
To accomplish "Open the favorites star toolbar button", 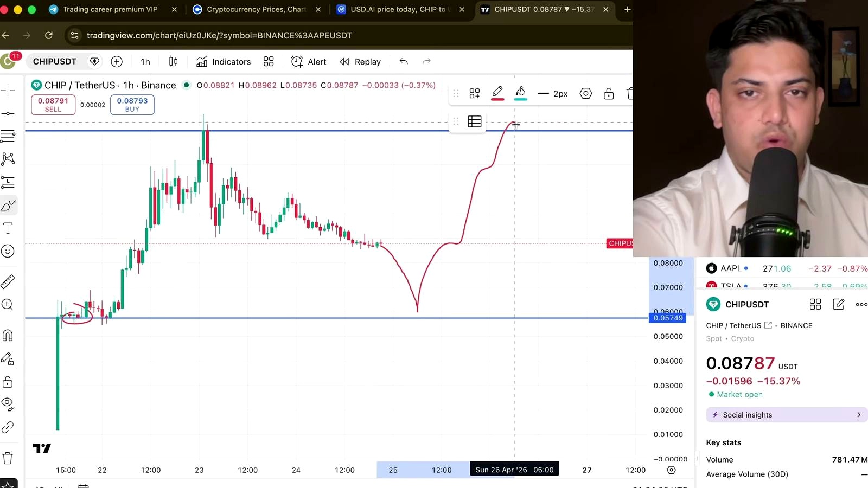I will (8, 484).
